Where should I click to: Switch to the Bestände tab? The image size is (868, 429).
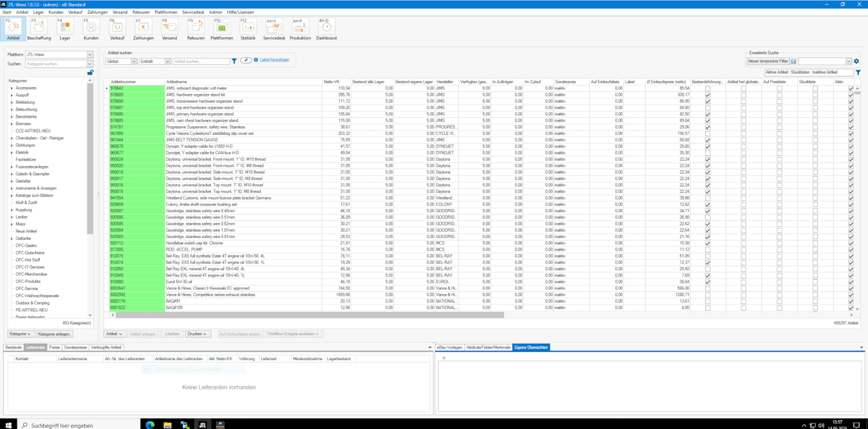click(x=14, y=347)
